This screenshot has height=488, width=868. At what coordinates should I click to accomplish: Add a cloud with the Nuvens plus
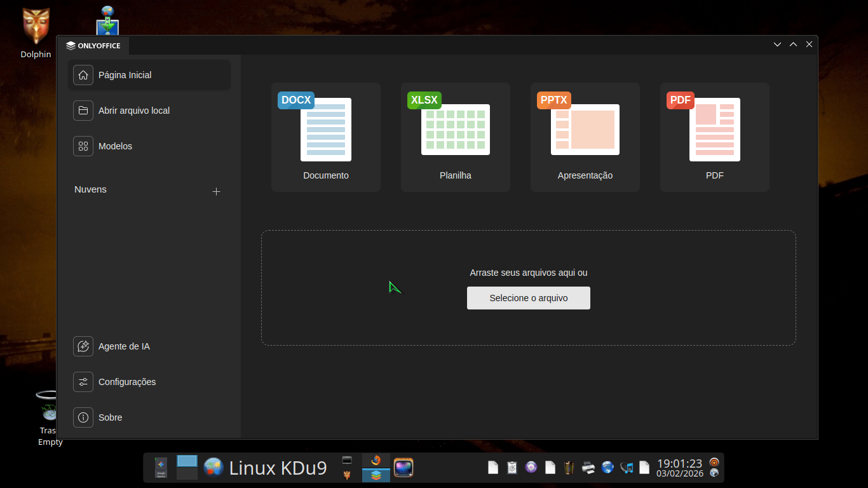click(x=216, y=191)
